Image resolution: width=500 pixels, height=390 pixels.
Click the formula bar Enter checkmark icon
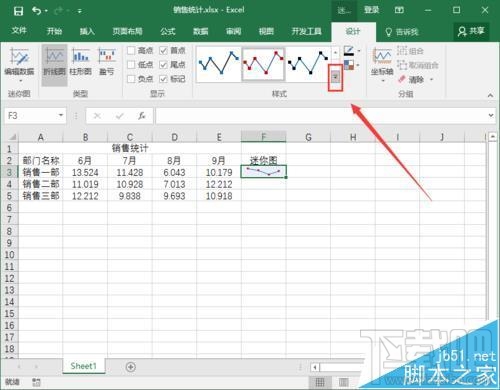pyautogui.click(x=119, y=116)
